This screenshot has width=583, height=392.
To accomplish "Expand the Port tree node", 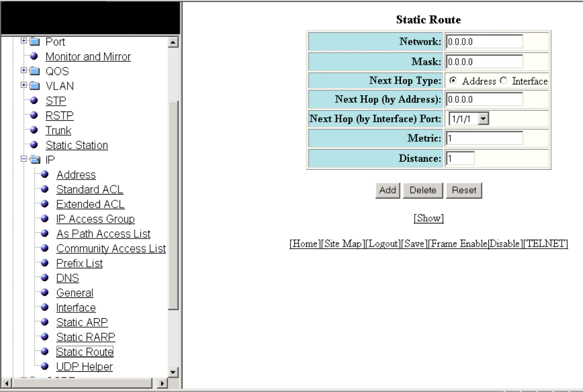I will pos(24,40).
